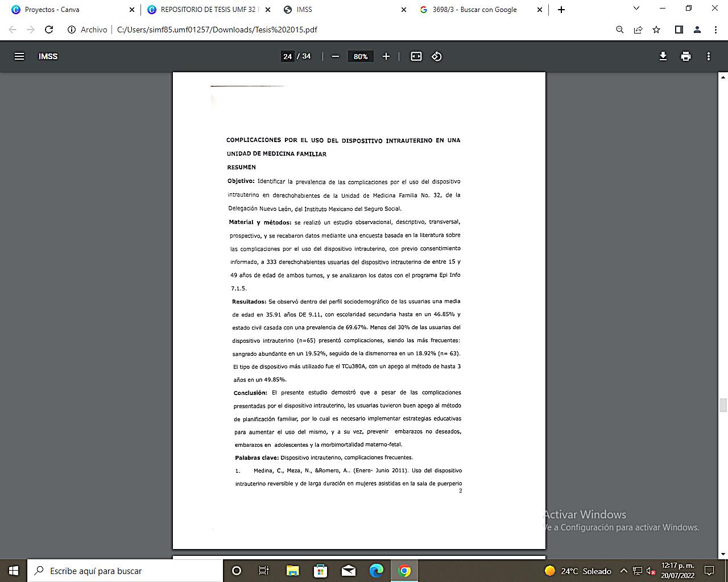Click the IMSS document title

click(48, 56)
